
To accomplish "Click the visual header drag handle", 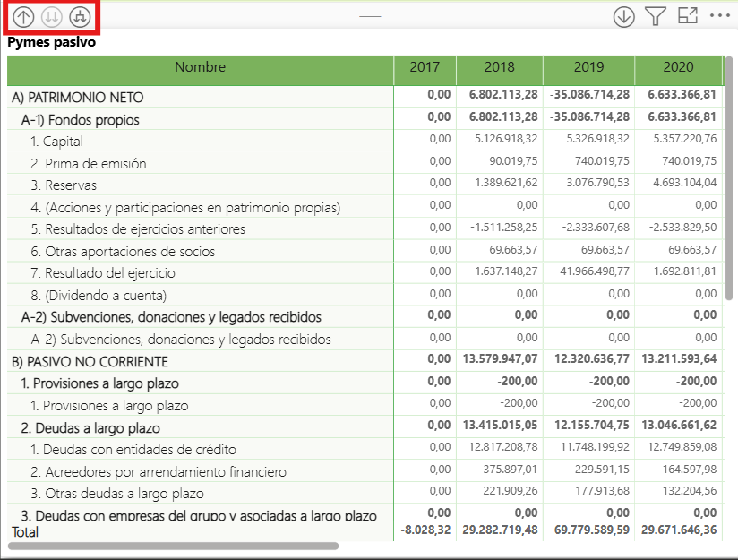I will click(370, 15).
